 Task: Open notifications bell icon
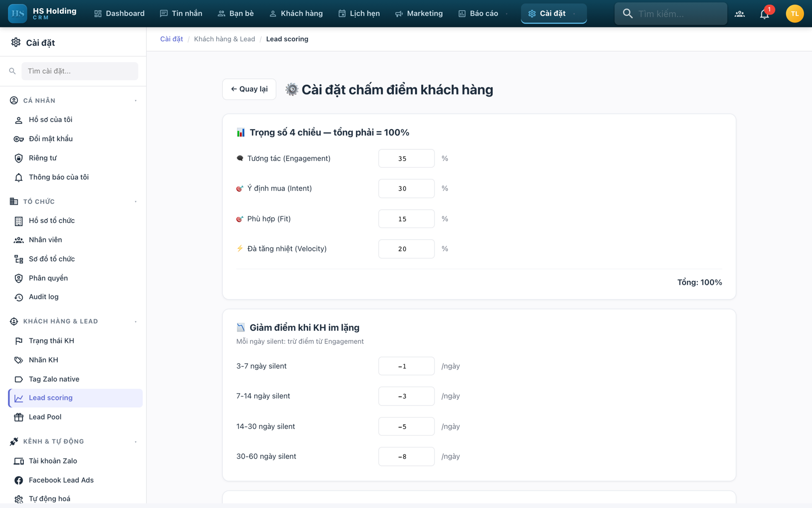click(x=765, y=14)
